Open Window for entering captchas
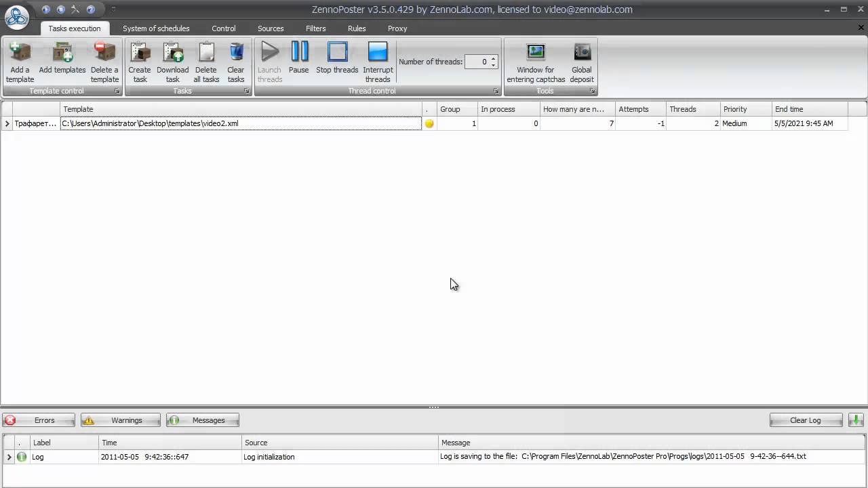Viewport: 868px width, 488px height. point(536,52)
